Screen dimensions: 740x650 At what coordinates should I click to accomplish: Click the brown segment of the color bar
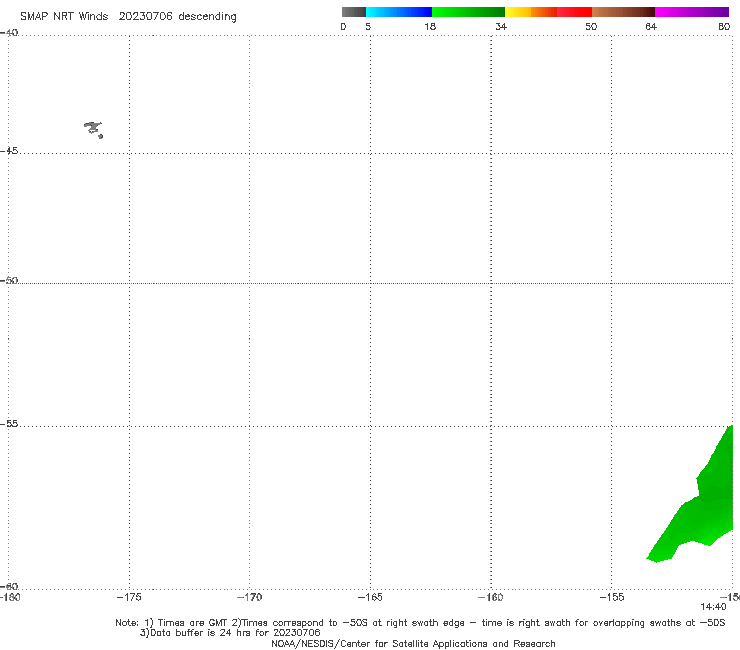pos(623,12)
